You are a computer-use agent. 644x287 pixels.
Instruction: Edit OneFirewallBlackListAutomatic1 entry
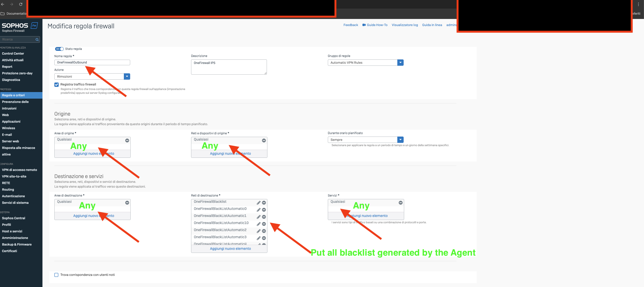[x=259, y=217]
